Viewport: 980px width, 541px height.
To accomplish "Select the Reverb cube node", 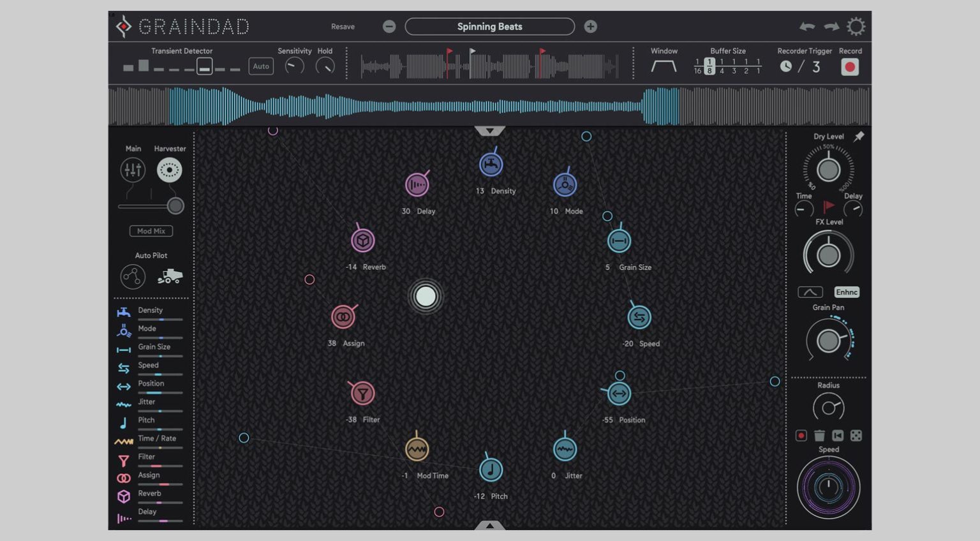I will [x=363, y=241].
